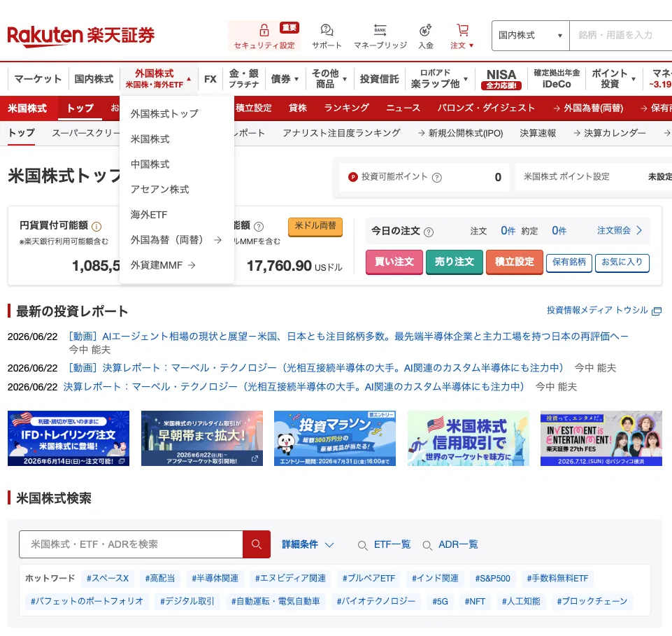
Task: Open the 決算カレンダー link
Action: pyautogui.click(x=610, y=133)
